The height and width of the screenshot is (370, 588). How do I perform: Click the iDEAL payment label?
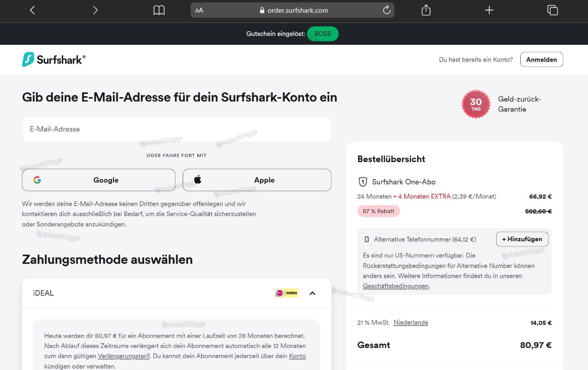pyautogui.click(x=43, y=293)
